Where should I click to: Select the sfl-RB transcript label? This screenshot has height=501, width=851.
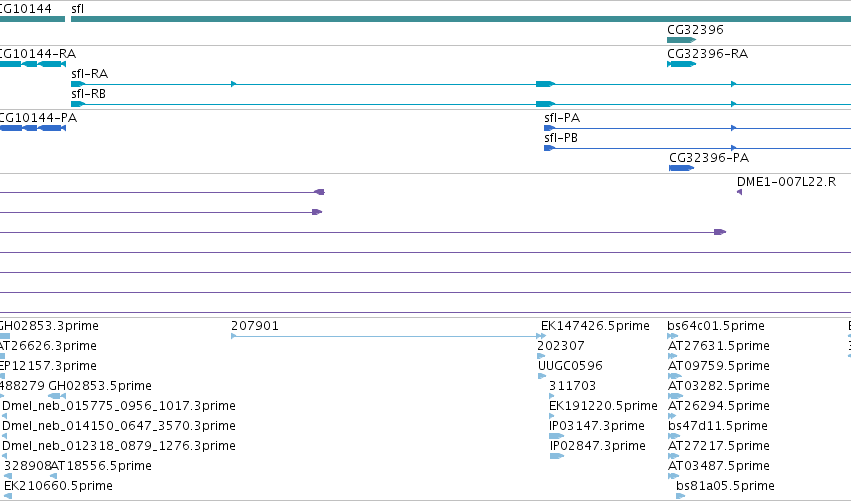88,94
